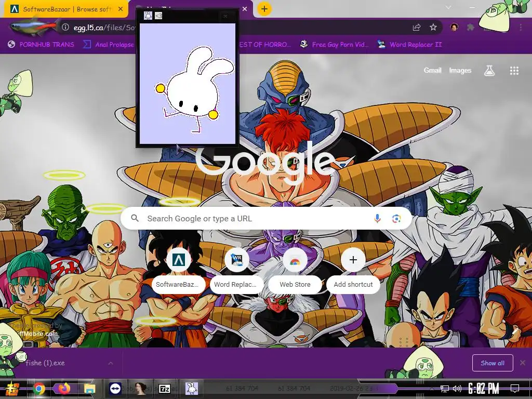Dismiss the downloads bar
The height and width of the screenshot is (399, 532).
(523, 363)
